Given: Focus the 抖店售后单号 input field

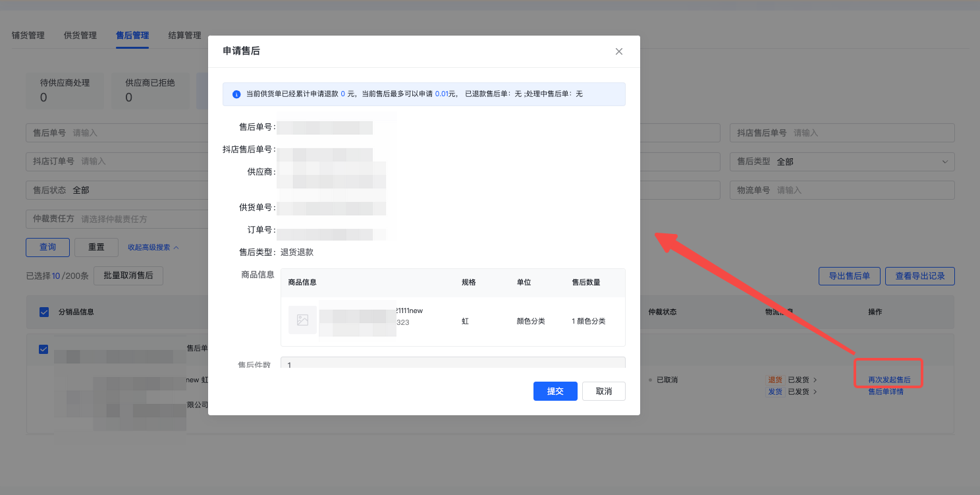Looking at the screenshot, I should (869, 133).
